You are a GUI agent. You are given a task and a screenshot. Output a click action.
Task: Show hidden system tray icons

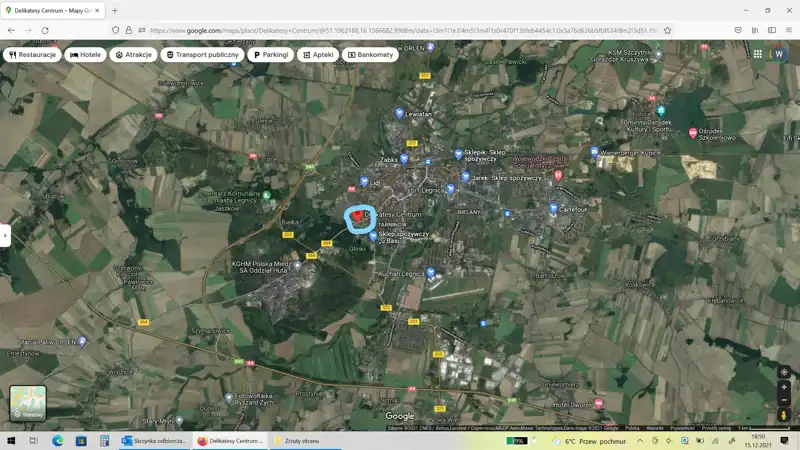pos(640,440)
